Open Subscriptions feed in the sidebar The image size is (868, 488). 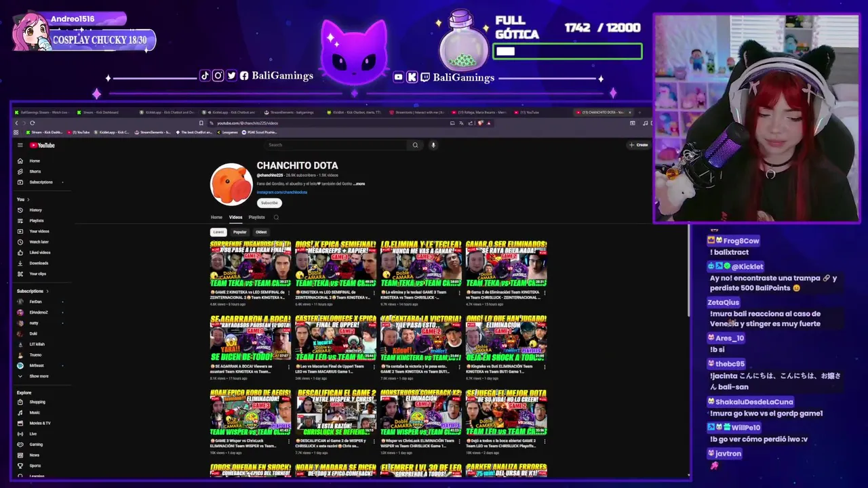point(41,182)
